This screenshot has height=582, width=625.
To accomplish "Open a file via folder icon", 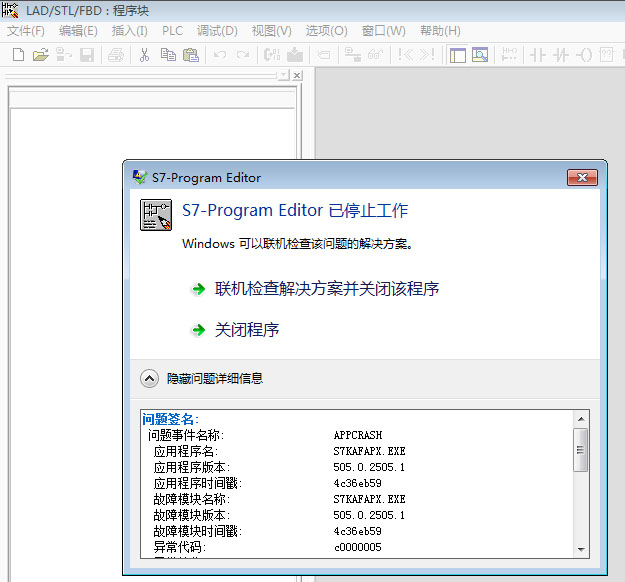I will pyautogui.click(x=40, y=55).
